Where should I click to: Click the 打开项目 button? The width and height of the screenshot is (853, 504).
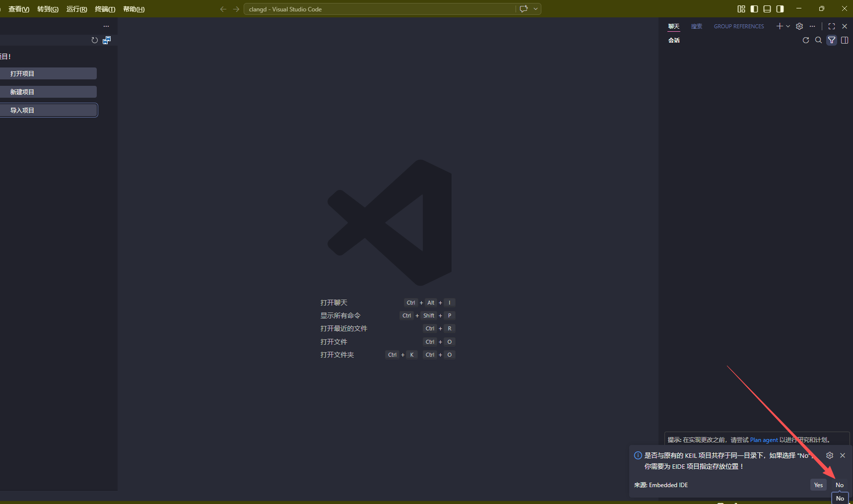[48, 73]
